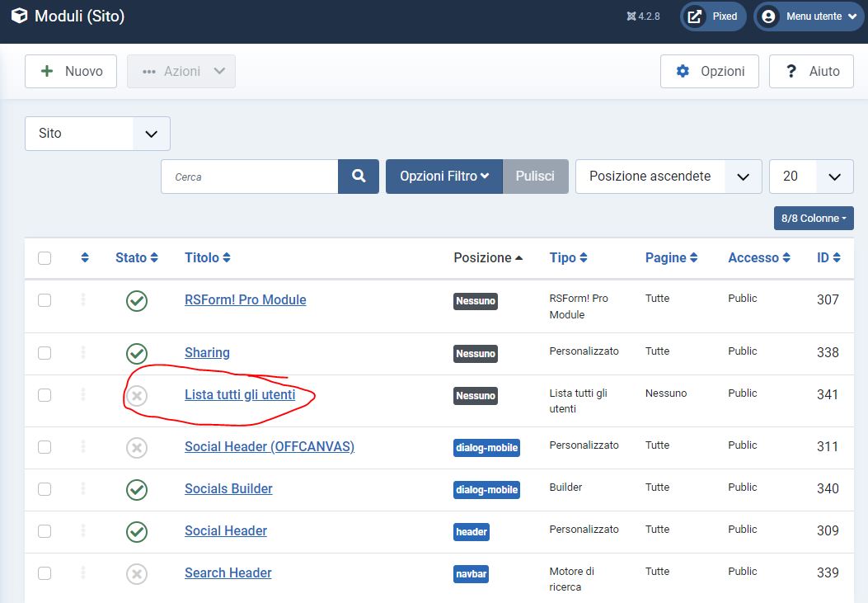Click unpublished status icon for Search Header
The width and height of the screenshot is (868, 603).
coord(137,573)
